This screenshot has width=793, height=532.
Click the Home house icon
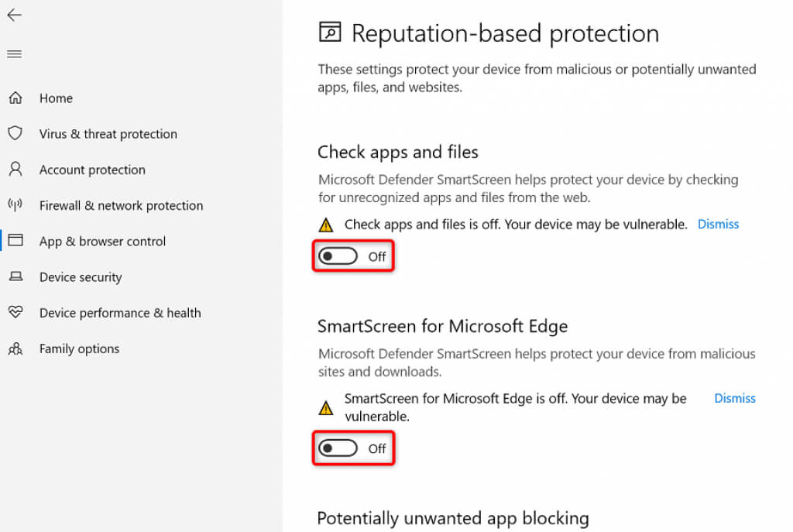15,98
